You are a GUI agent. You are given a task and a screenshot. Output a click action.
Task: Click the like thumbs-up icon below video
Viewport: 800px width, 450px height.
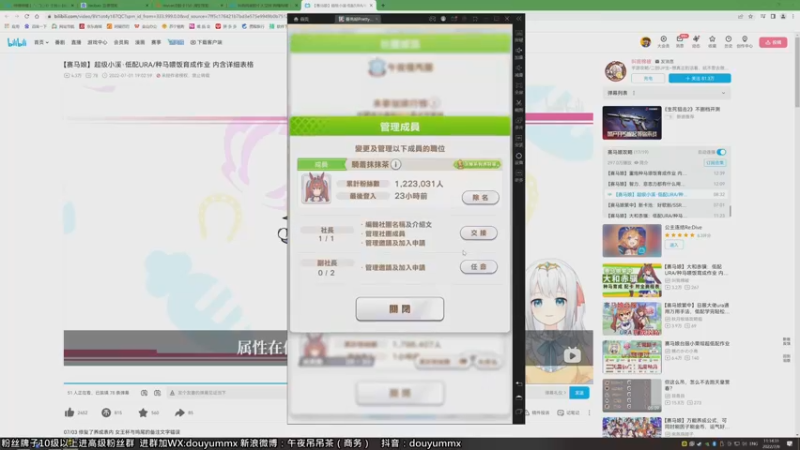coord(70,412)
